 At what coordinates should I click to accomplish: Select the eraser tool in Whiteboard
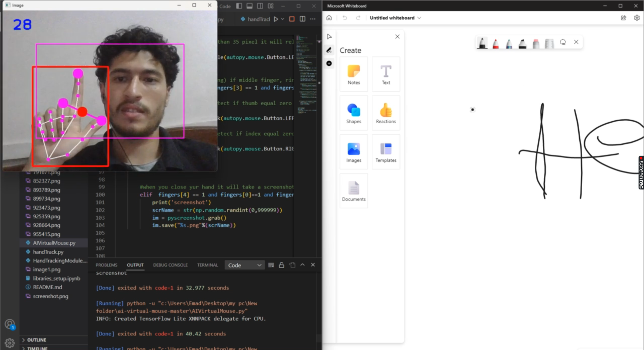pos(536,43)
